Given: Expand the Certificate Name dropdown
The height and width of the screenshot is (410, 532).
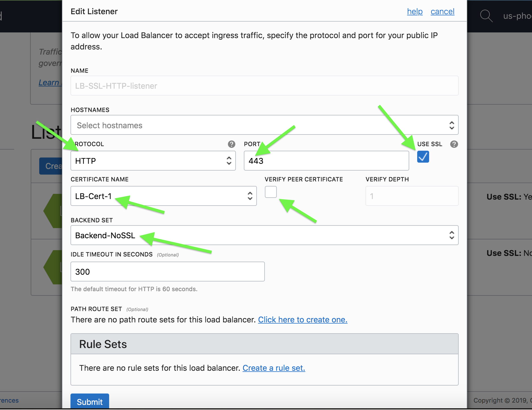Looking at the screenshot, I should (163, 196).
